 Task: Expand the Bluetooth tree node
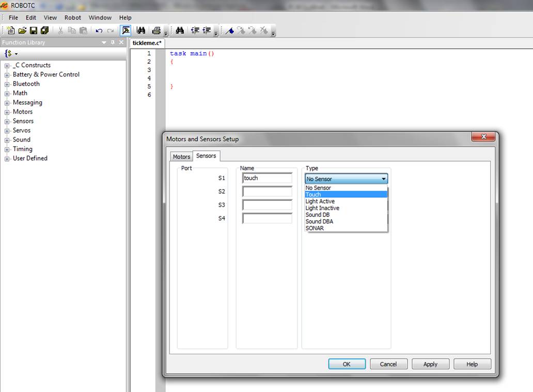point(7,84)
